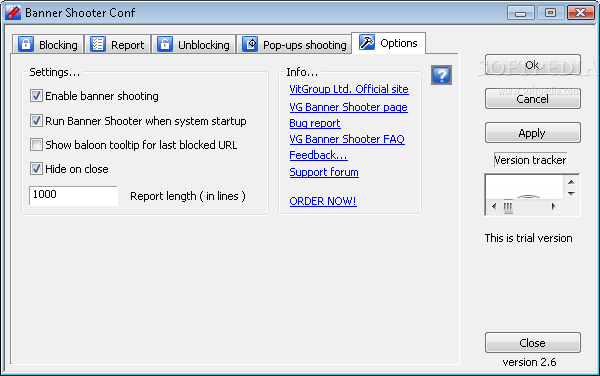Click the 'Report length ( in lines )' label

[x=188, y=196]
